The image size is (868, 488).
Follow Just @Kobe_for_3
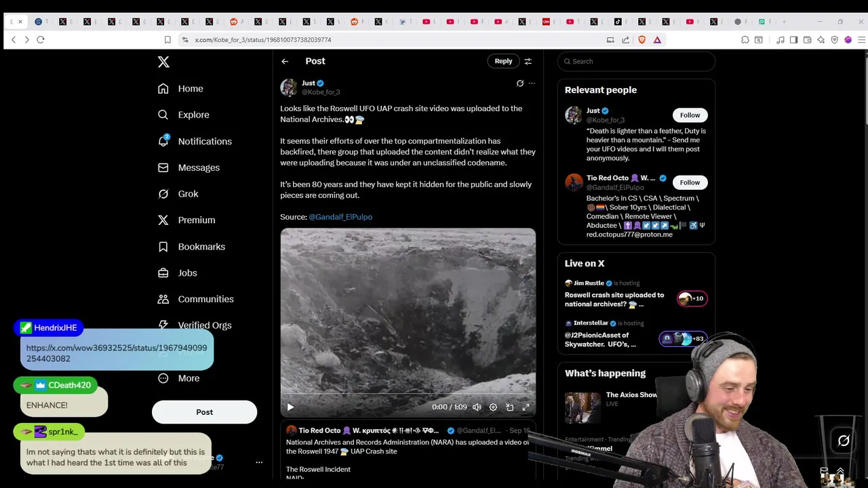[x=690, y=115]
